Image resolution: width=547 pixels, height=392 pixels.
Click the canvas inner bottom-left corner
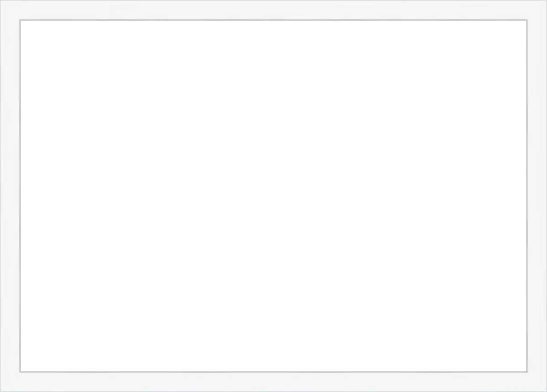point(20,372)
